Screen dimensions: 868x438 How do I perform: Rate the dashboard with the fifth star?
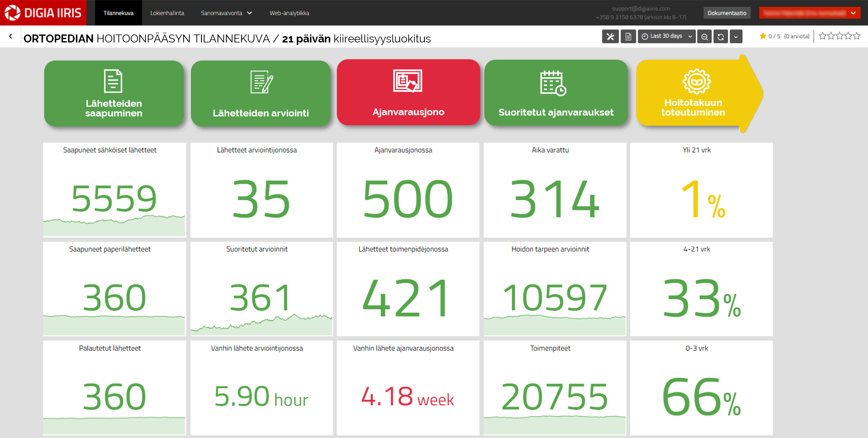click(x=857, y=36)
